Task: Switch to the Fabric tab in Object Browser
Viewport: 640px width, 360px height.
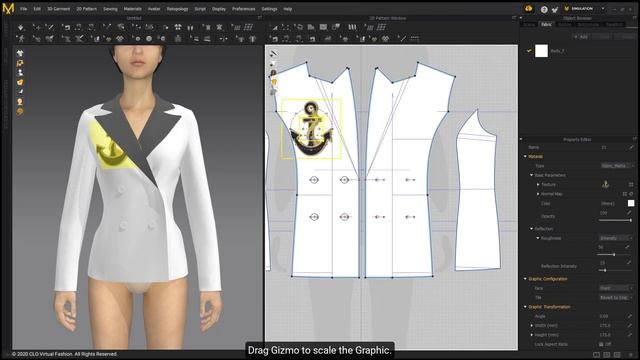Action: click(x=546, y=24)
